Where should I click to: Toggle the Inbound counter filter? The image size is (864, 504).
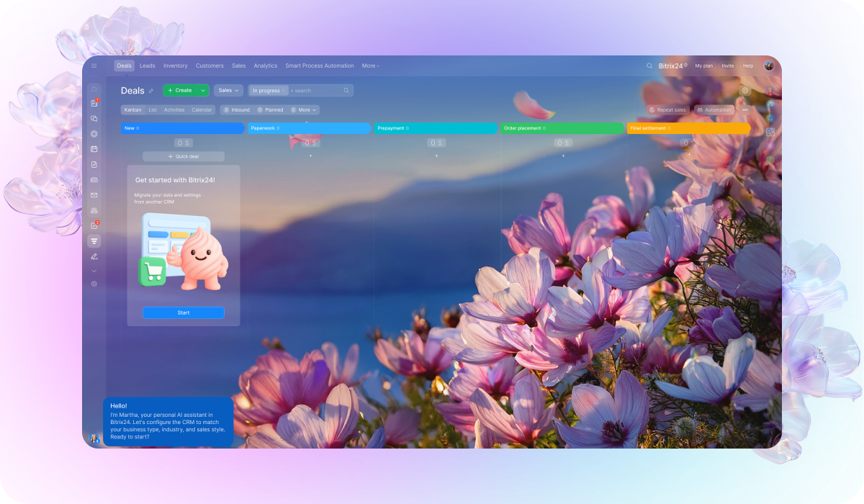[236, 110]
